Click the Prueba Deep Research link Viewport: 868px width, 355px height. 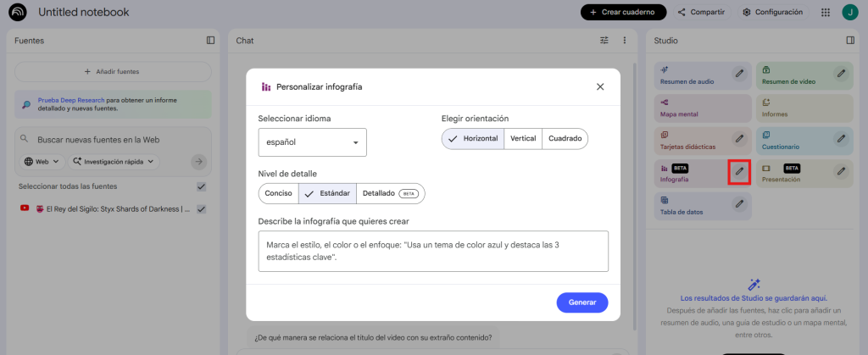[71, 101]
